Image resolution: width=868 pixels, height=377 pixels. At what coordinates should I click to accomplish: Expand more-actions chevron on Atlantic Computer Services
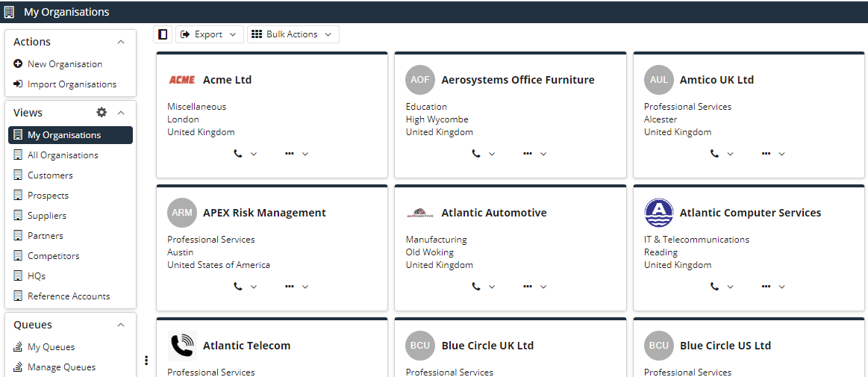pos(781,287)
